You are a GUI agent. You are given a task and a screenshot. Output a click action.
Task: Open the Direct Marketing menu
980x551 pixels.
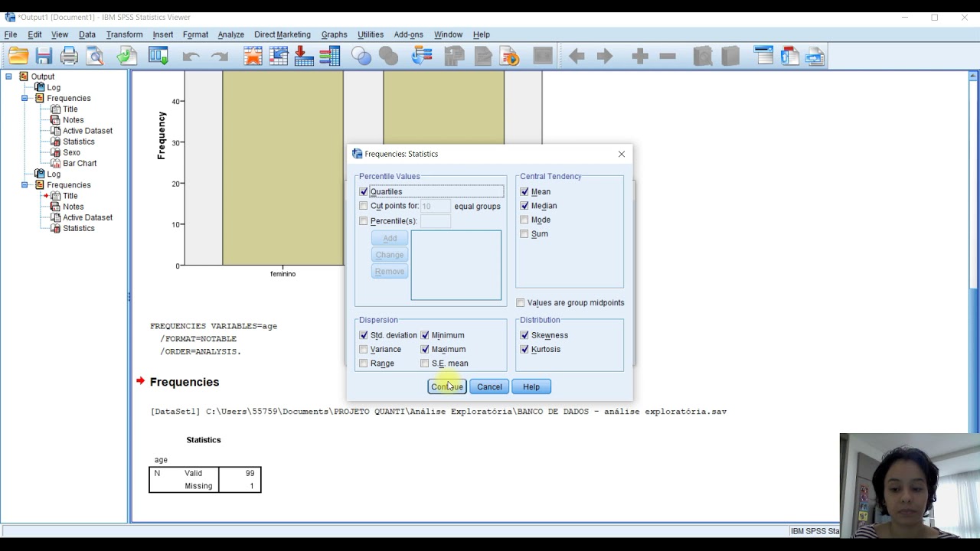[x=283, y=34]
